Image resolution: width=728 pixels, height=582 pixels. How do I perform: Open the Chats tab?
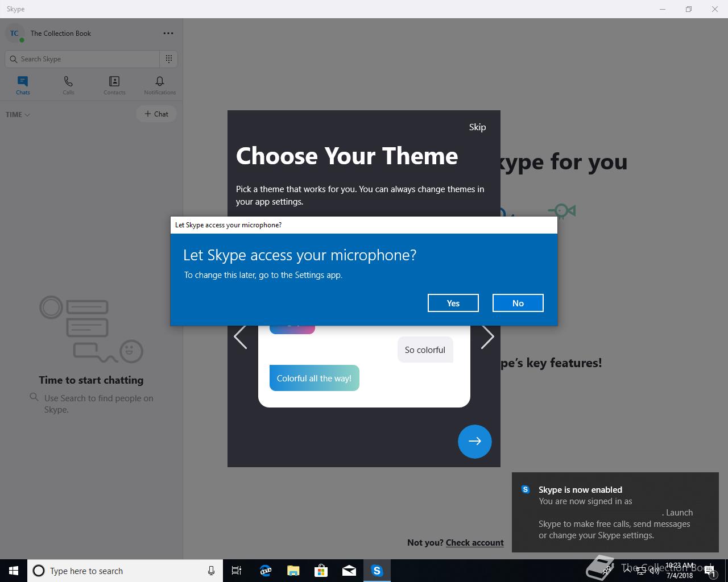pos(23,85)
